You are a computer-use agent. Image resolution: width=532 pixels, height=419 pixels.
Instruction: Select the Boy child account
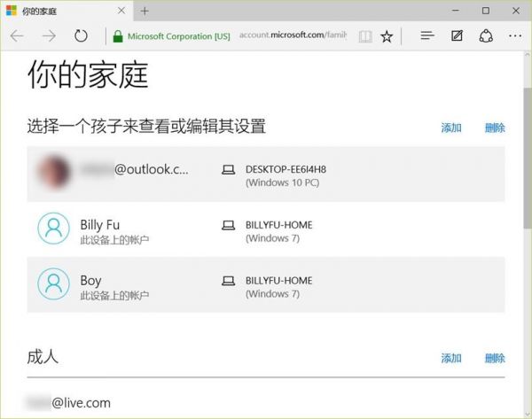click(266, 284)
